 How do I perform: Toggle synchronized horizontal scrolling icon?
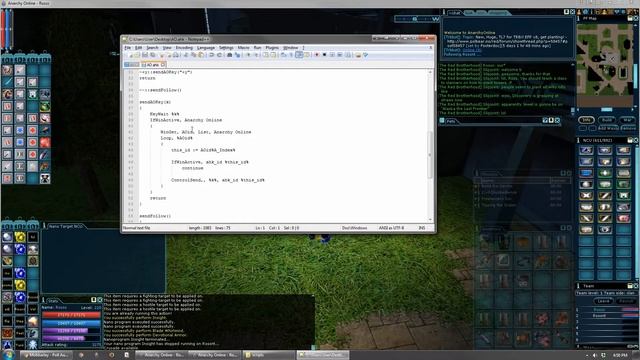[273, 55]
